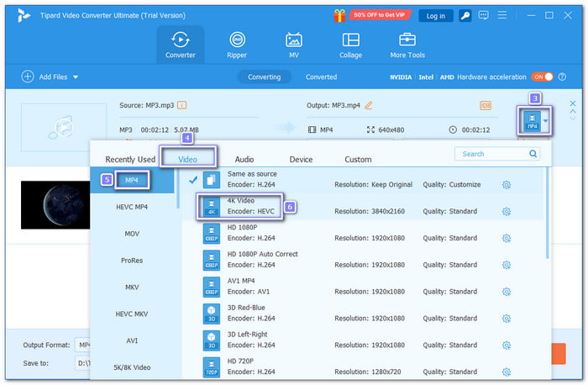Show the Converting list
588x385 pixels.
pos(264,77)
